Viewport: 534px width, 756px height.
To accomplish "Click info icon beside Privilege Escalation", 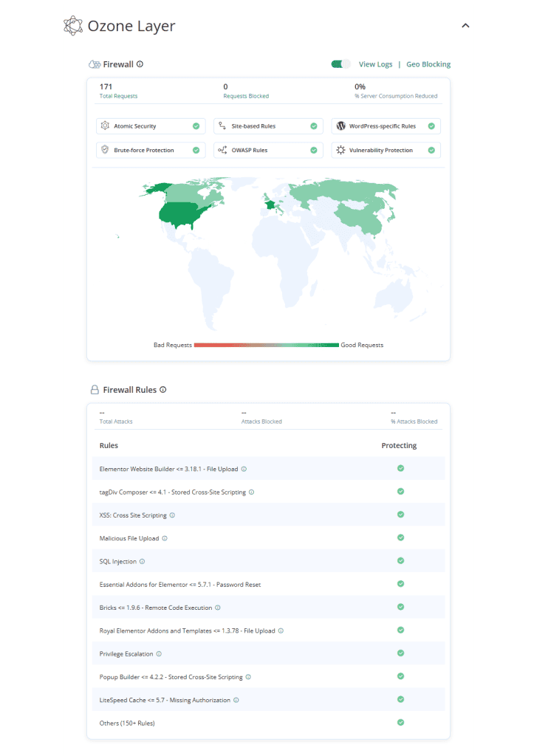I will 159,654.
